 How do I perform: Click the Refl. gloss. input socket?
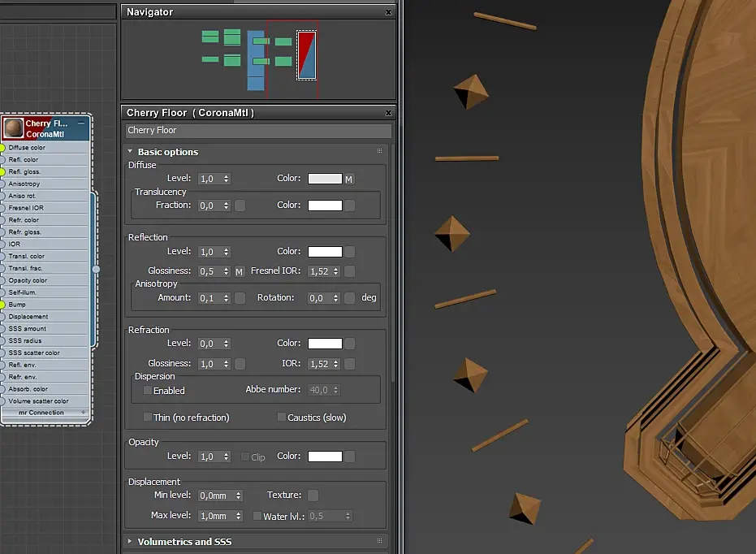(x=2, y=171)
